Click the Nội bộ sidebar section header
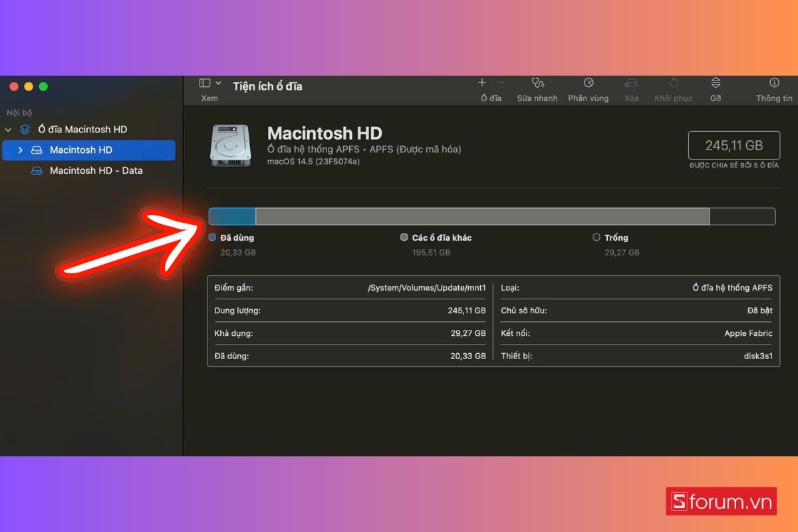This screenshot has height=532, width=798. point(19,113)
